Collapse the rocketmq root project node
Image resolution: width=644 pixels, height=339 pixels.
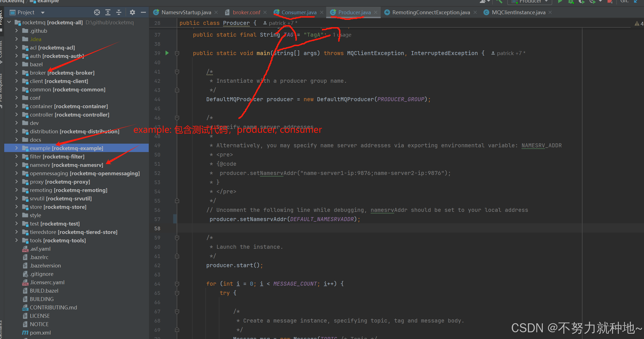click(x=9, y=22)
